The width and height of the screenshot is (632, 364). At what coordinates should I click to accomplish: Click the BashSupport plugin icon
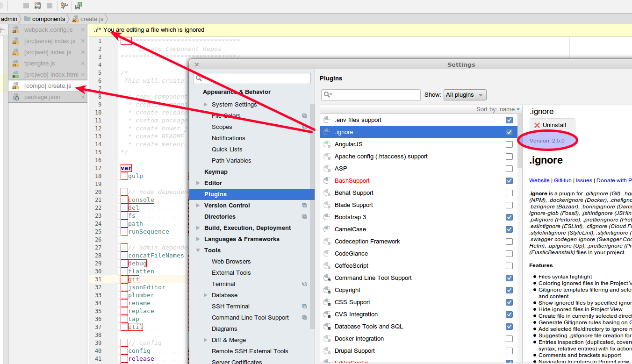coord(327,181)
